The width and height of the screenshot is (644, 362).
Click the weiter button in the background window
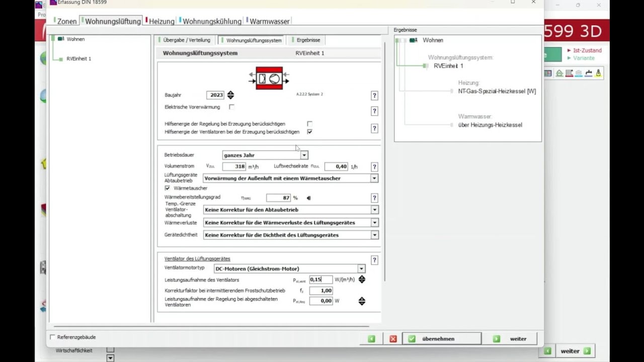[x=576, y=351]
